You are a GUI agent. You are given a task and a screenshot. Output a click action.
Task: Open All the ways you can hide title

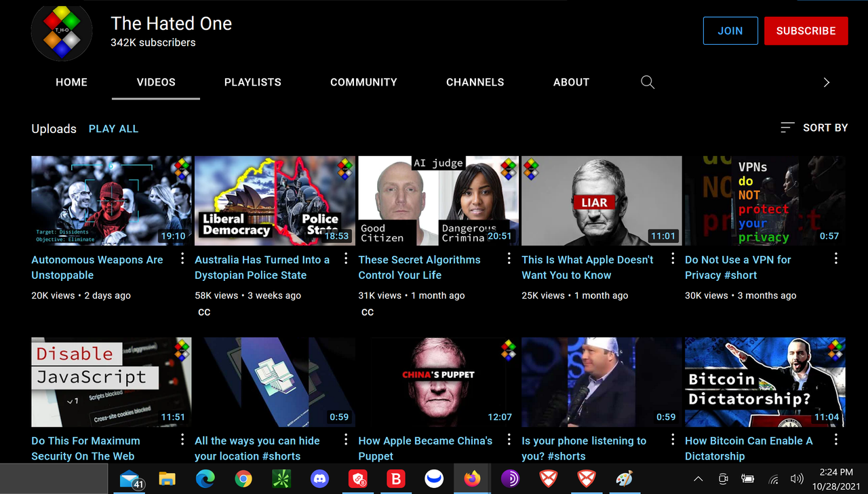coord(257,449)
